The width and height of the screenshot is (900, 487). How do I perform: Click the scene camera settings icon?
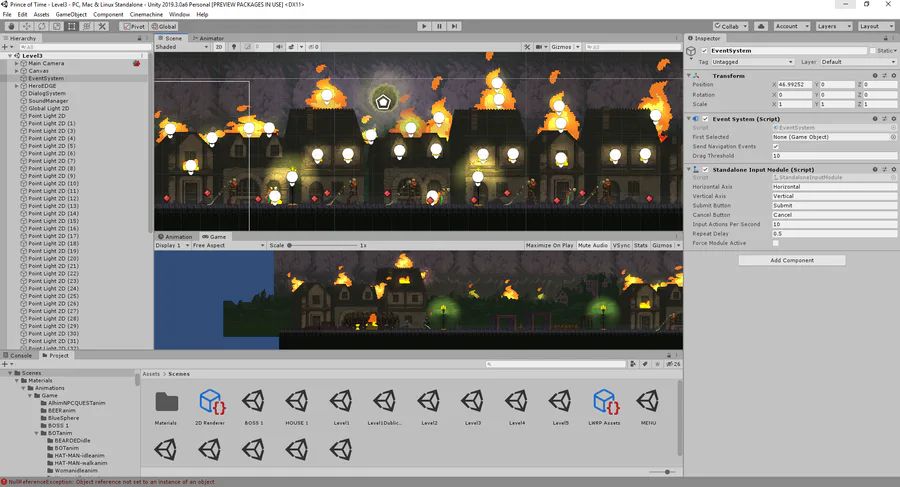tap(539, 47)
